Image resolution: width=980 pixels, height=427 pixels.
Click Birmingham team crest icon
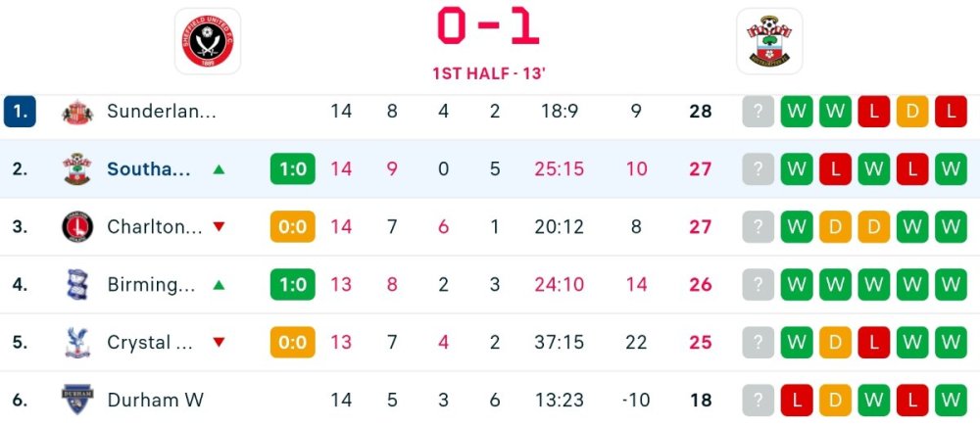pyautogui.click(x=75, y=285)
